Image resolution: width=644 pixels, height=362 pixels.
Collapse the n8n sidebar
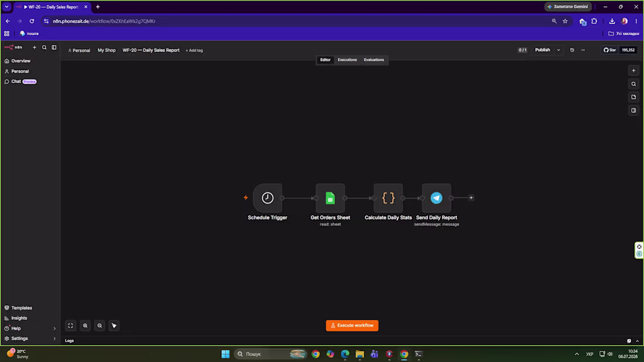[54, 47]
